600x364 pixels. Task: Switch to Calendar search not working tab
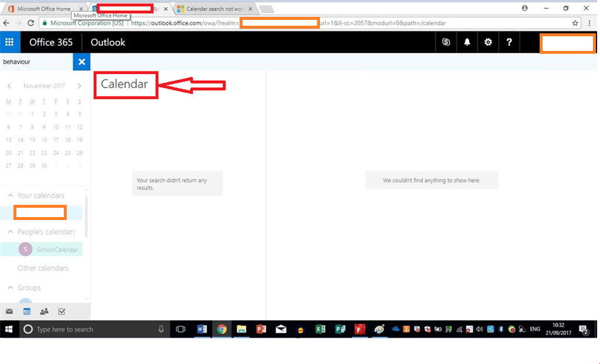click(214, 8)
